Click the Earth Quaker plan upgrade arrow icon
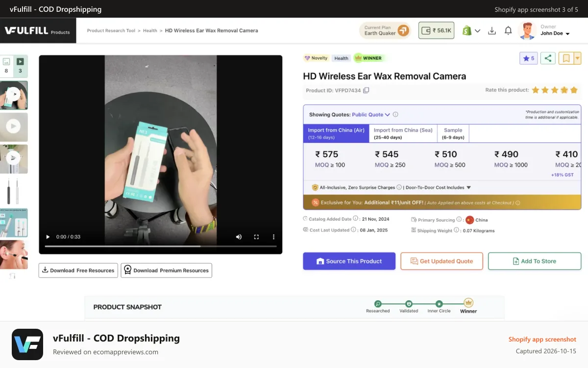 coord(403,30)
